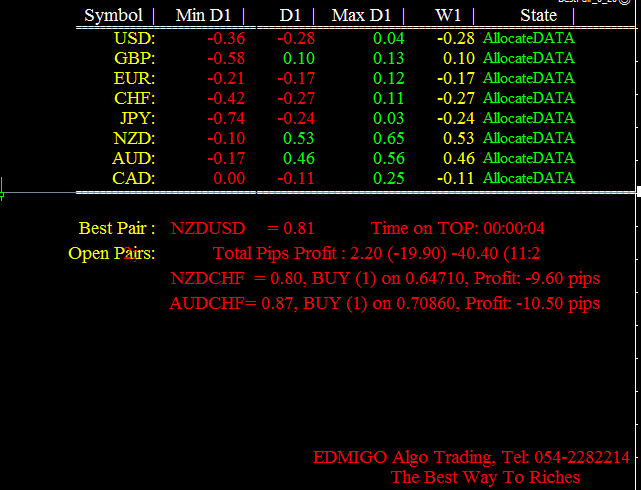641x490 pixels.
Task: Click GBP Max D1 value 0.13
Action: [x=389, y=58]
